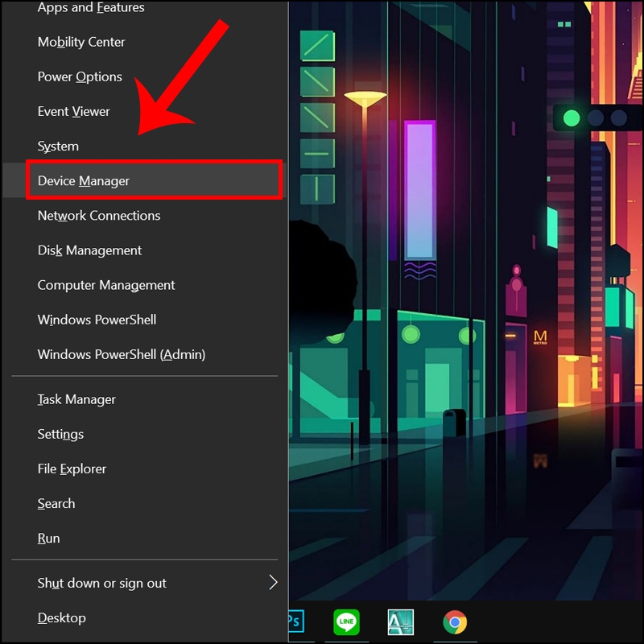Launch the LINE app taskbar icon
Viewport: 644px width, 644px height.
[347, 621]
